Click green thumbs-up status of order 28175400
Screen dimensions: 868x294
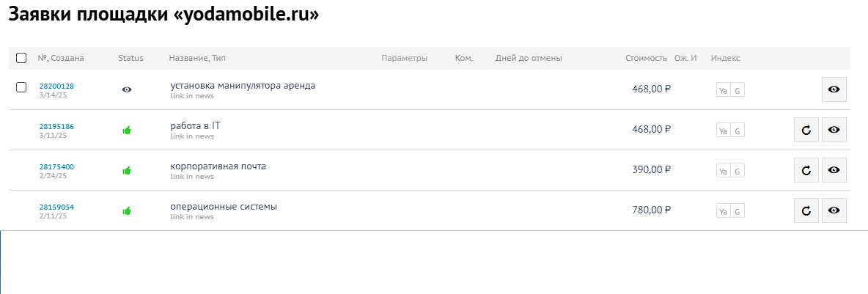point(127,171)
